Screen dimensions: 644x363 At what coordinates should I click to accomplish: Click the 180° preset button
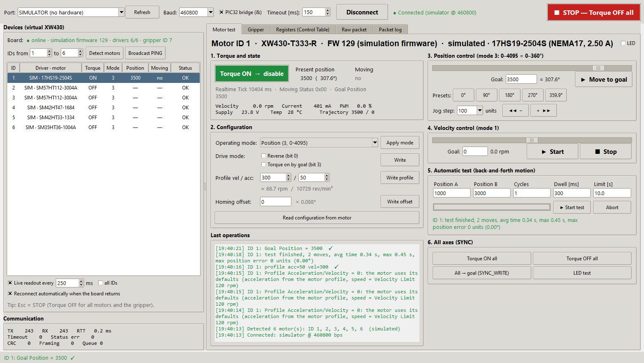[510, 95]
